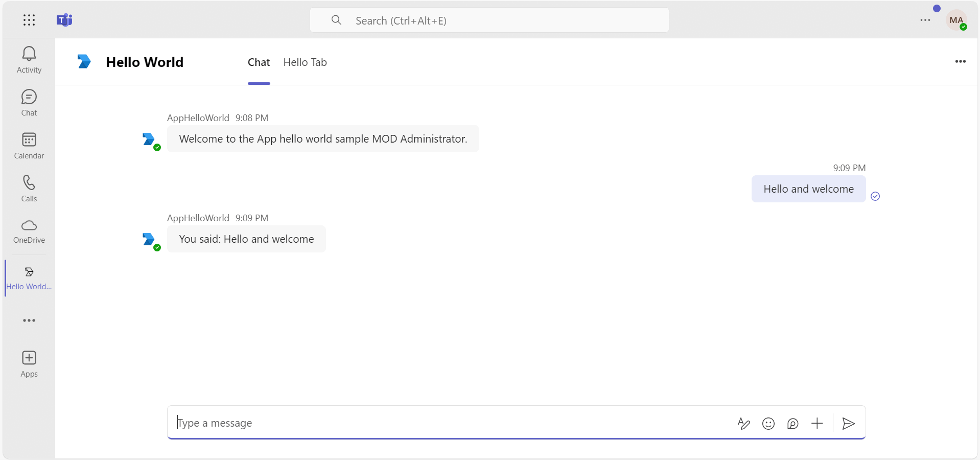Open the app launcher grid
The height and width of the screenshot is (465, 980).
coord(29,20)
